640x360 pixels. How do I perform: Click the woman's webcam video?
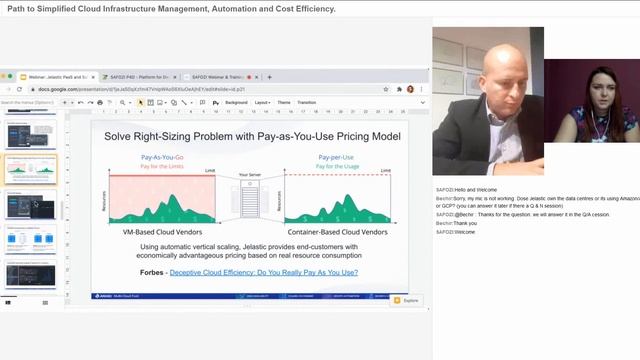[x=592, y=101]
